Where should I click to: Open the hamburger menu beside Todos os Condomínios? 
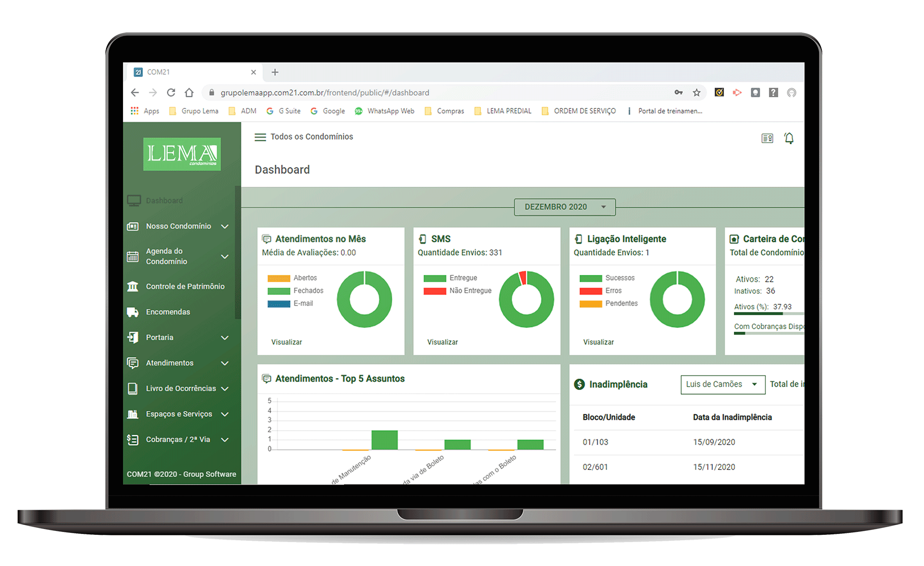coord(260,137)
